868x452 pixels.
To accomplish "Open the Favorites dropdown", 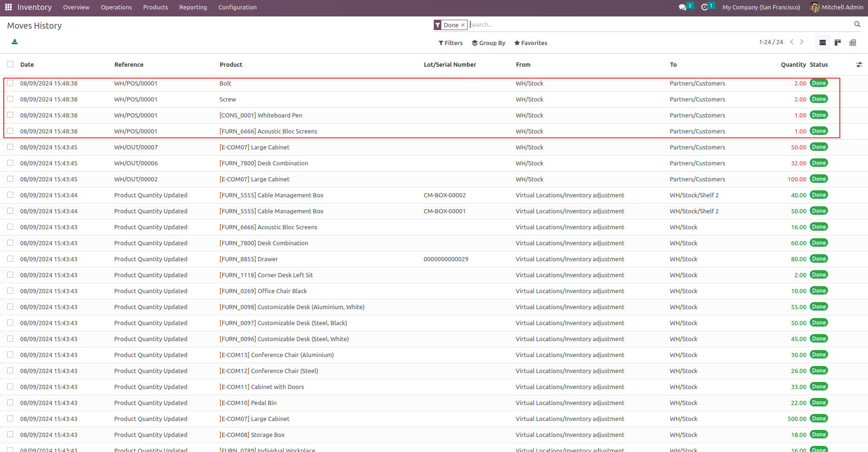I will (x=531, y=43).
